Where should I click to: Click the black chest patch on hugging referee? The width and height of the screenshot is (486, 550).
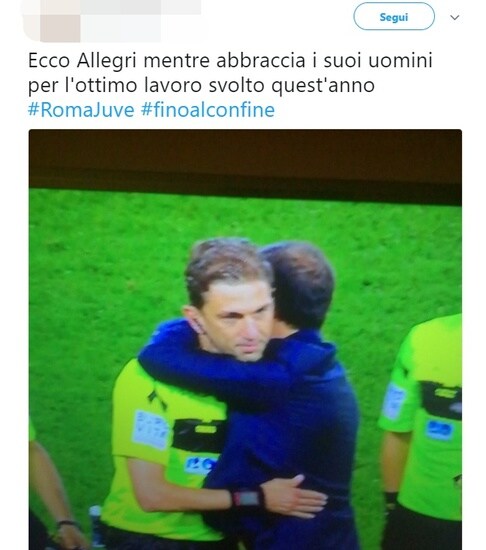(198, 435)
